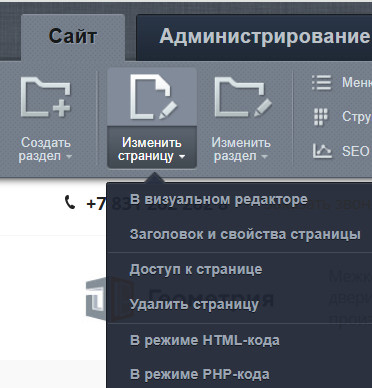This screenshot has width=372, height=388.
Task: Click the Создать раздел folder-plus icon
Action: [46, 97]
